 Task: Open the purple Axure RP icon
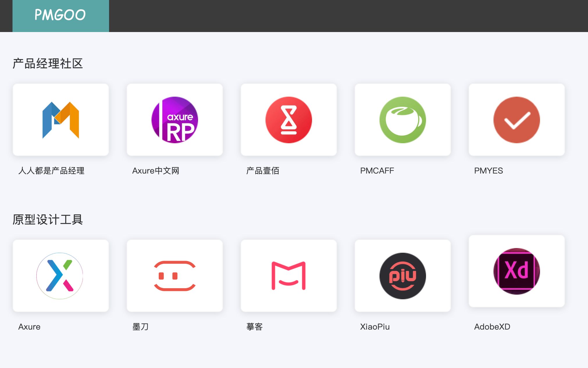pyautogui.click(x=175, y=120)
